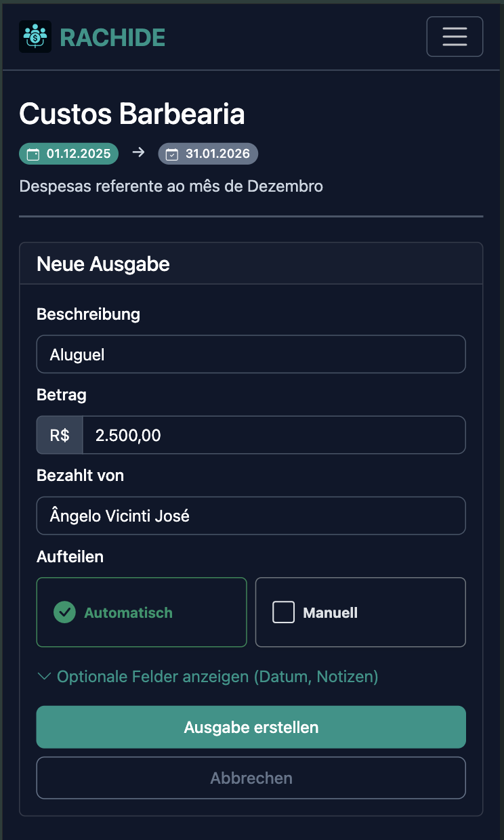Click the R$ currency prefix on the Betrag field
Viewport: 504px width, 840px height.
click(59, 435)
